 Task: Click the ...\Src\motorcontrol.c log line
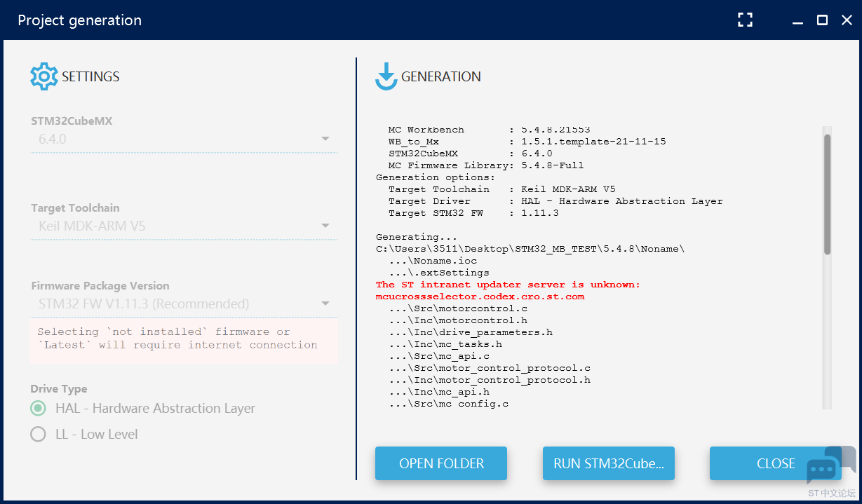458,308
